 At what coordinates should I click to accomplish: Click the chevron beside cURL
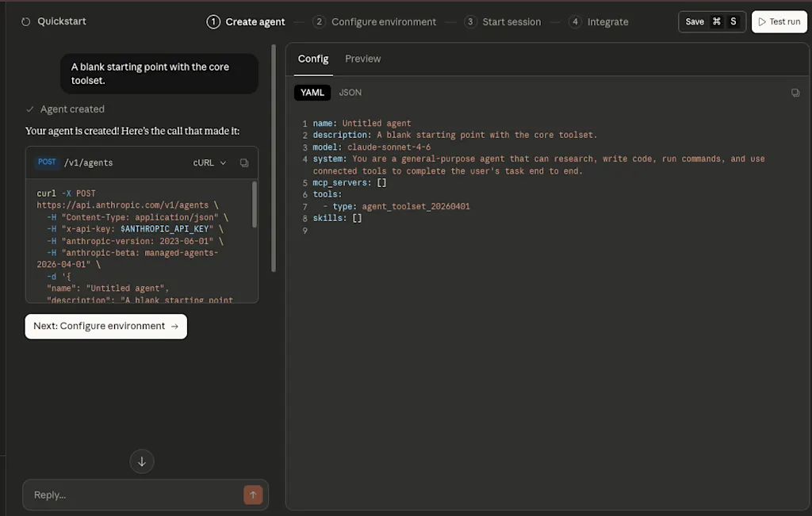point(223,162)
